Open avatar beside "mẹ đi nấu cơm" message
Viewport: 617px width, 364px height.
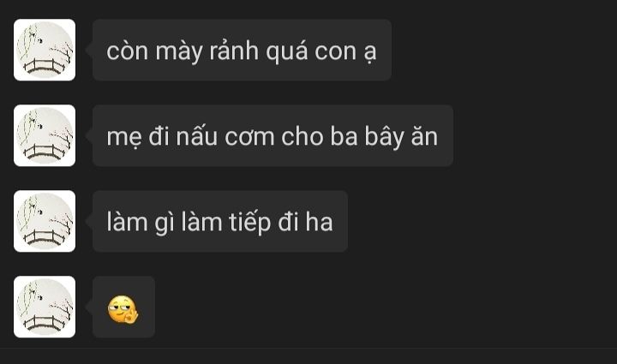click(45, 135)
